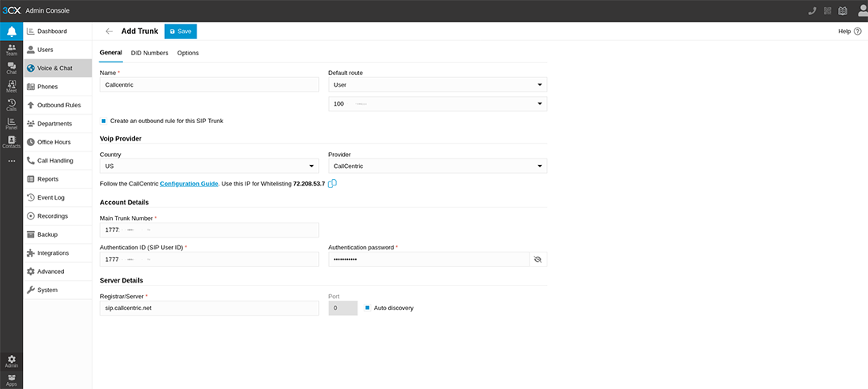This screenshot has width=868, height=389.
Task: Go back using the arrow beside Add Trunk
Action: pos(109,32)
